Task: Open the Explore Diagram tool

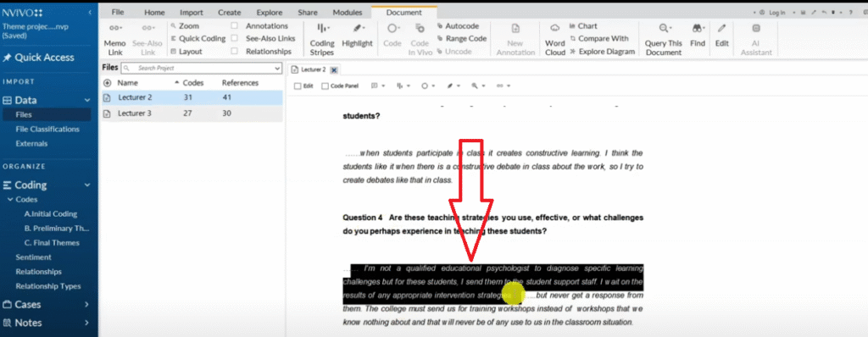Action: (x=603, y=52)
